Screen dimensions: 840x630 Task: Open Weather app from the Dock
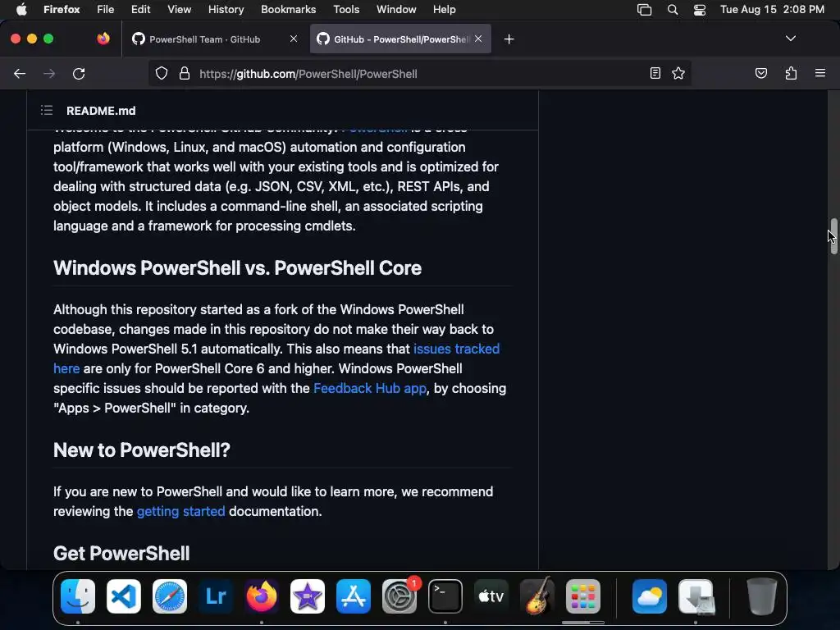pos(650,596)
